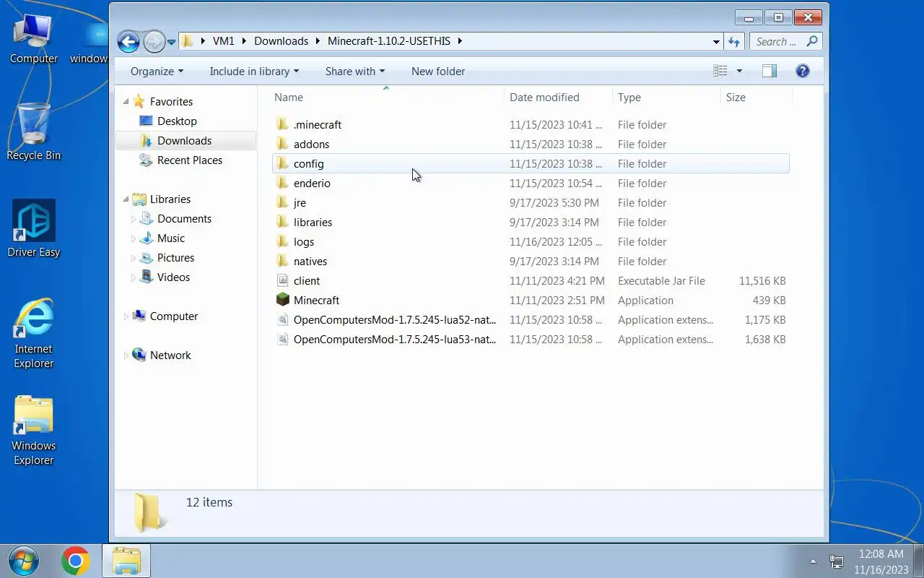Image resolution: width=924 pixels, height=578 pixels.
Task: Click the 11,516 KB size cell
Action: point(762,280)
